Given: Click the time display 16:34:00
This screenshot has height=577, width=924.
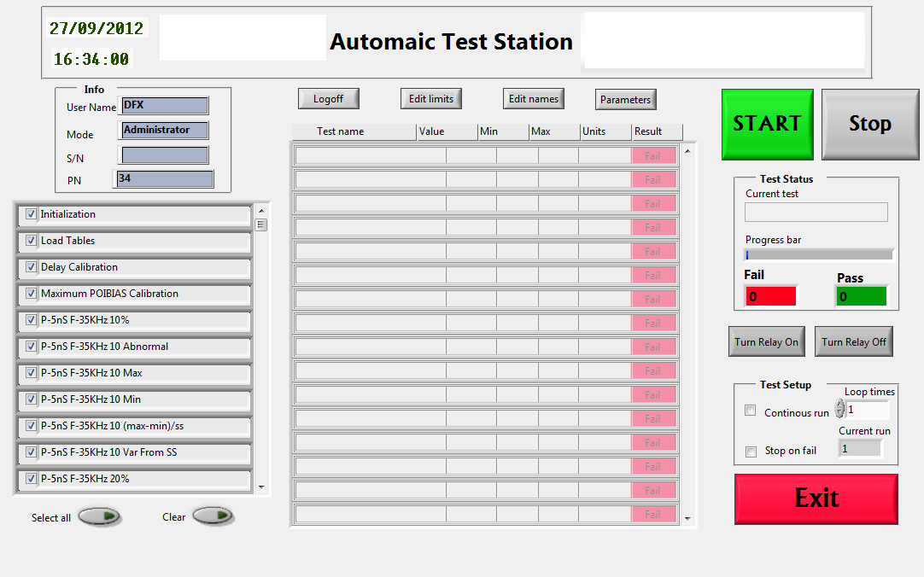Looking at the screenshot, I should pos(91,59).
